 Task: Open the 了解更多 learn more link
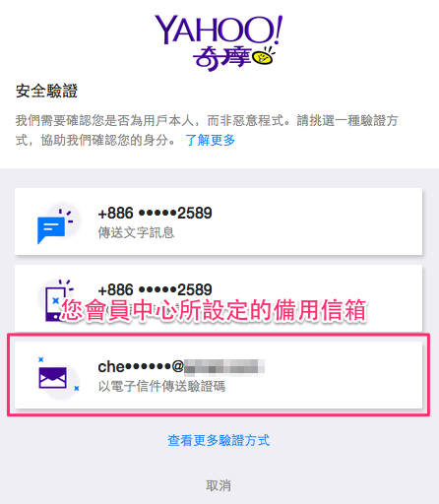tap(211, 140)
